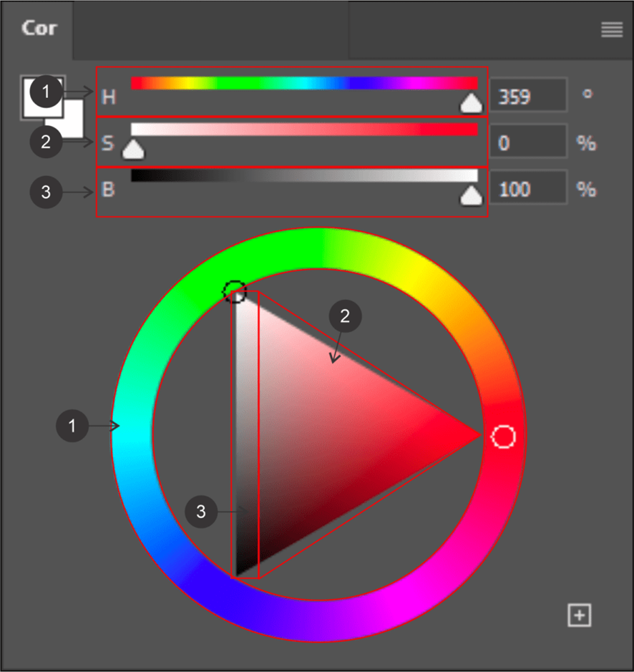Switch to the Cor tab
Viewport: 634px width, 672px height.
click(37, 28)
